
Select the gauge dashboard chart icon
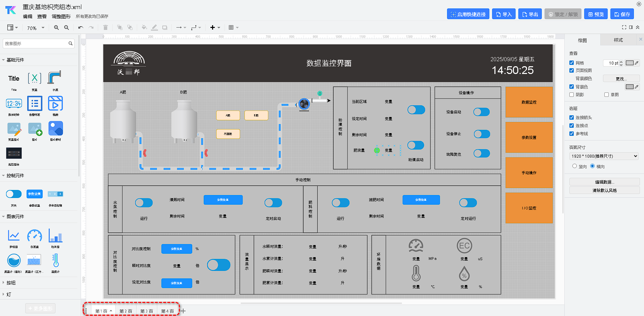pyautogui.click(x=35, y=236)
